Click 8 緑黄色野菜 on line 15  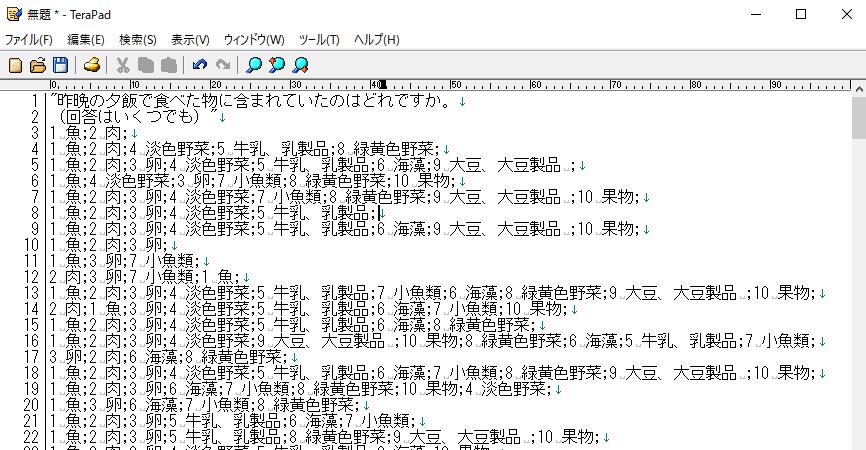(x=482, y=325)
